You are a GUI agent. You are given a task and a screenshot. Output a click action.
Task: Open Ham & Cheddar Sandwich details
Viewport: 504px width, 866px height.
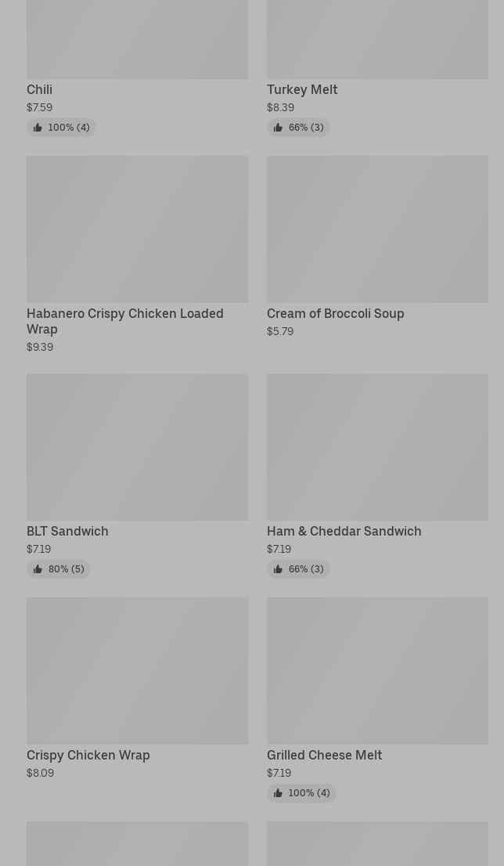[x=344, y=532]
